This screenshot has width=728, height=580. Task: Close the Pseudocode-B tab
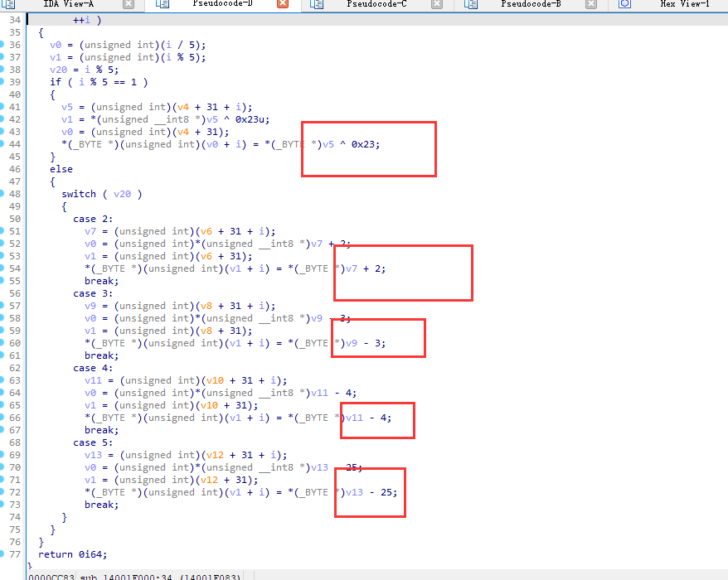click(x=591, y=5)
